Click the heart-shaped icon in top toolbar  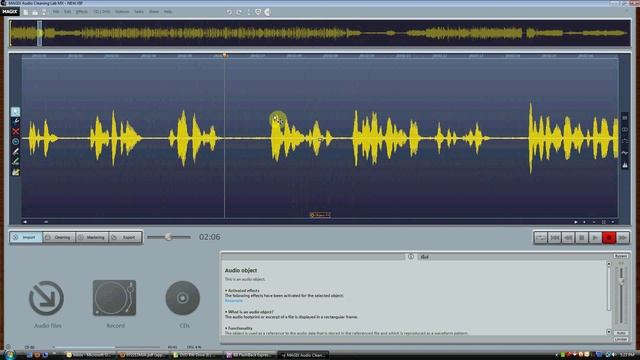pyautogui.click(x=258, y=12)
